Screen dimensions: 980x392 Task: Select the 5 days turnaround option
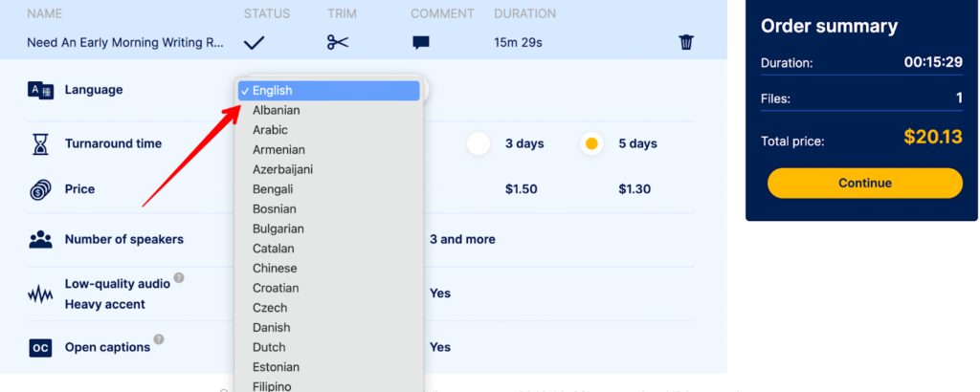[591, 144]
